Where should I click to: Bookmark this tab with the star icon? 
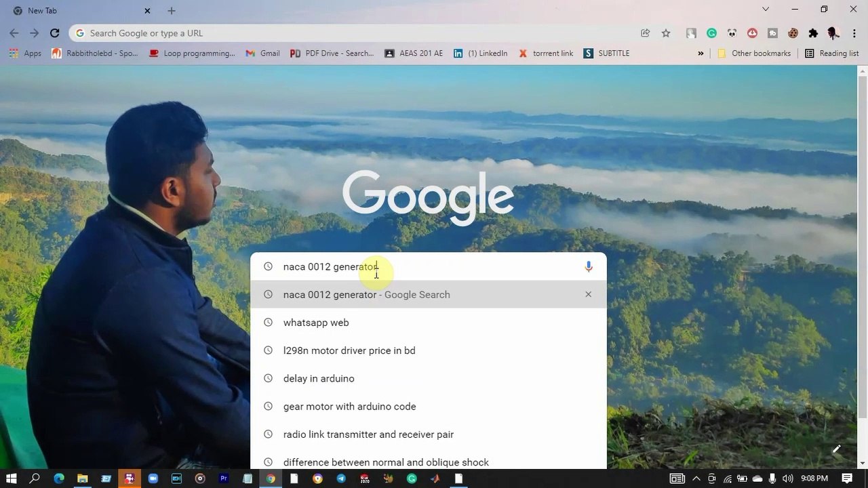point(666,33)
